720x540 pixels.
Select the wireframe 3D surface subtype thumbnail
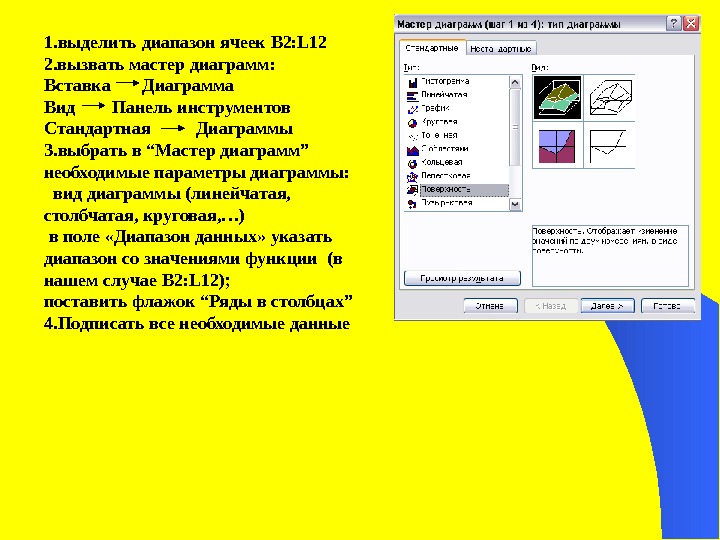coord(610,98)
